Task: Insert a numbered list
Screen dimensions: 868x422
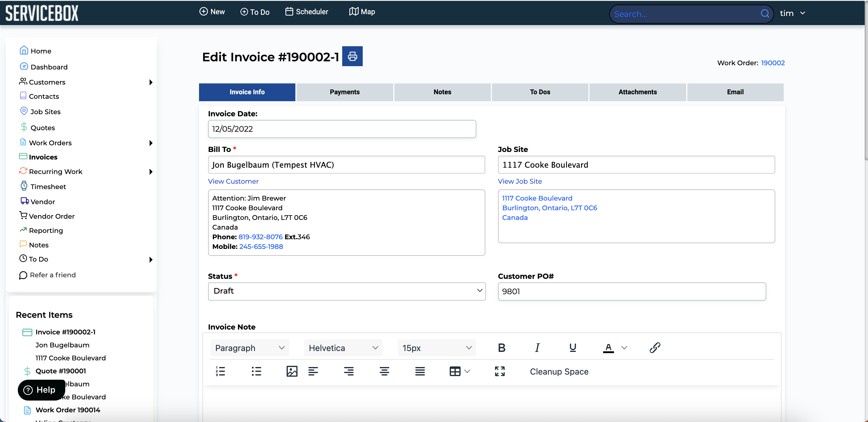Action: (x=220, y=371)
